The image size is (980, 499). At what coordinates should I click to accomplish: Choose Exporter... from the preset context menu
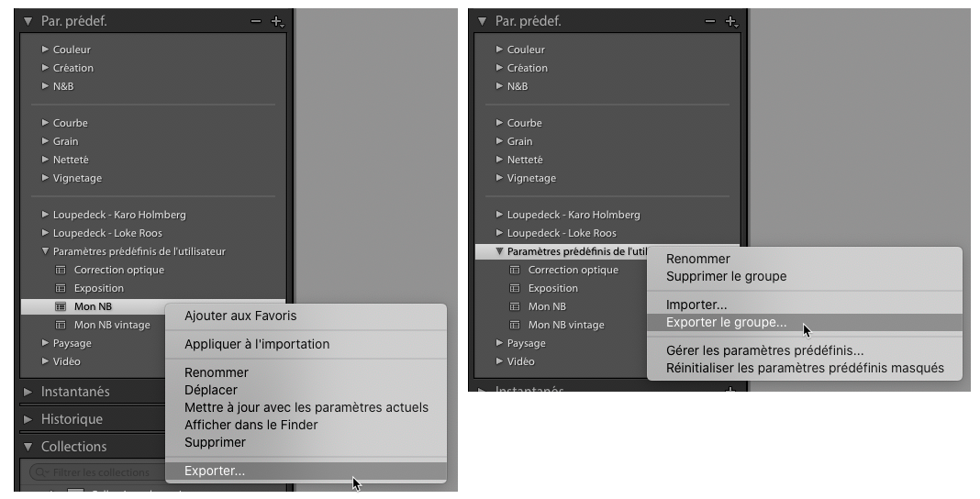[215, 471]
